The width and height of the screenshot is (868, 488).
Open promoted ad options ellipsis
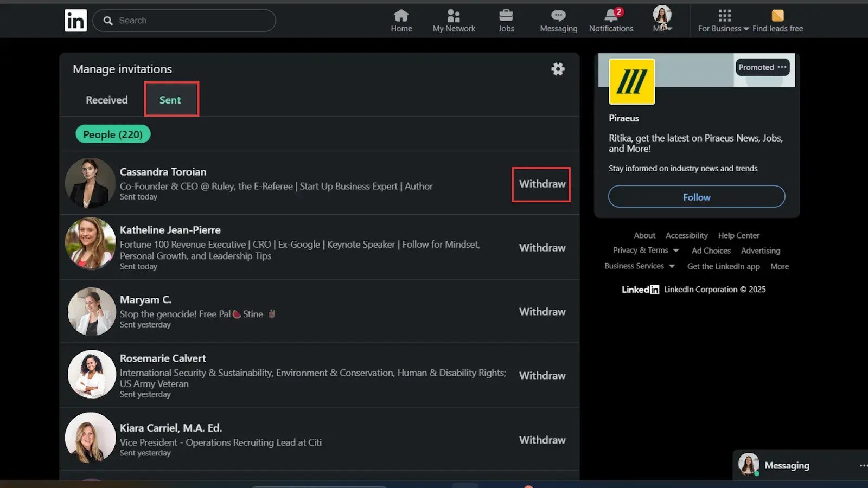(x=782, y=67)
